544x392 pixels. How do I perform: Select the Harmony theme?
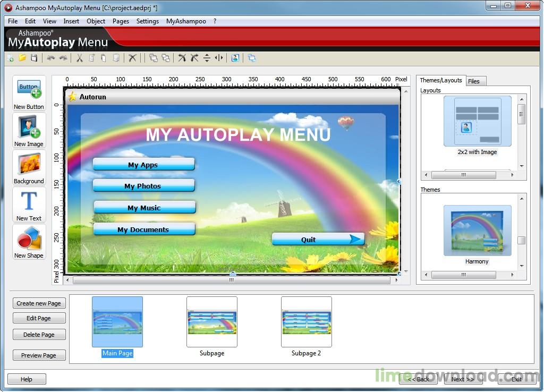tap(477, 231)
